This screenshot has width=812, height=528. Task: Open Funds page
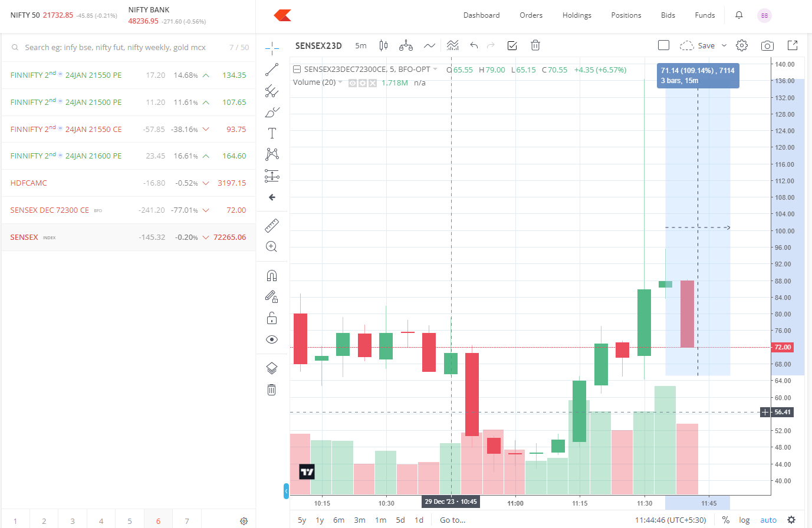705,15
